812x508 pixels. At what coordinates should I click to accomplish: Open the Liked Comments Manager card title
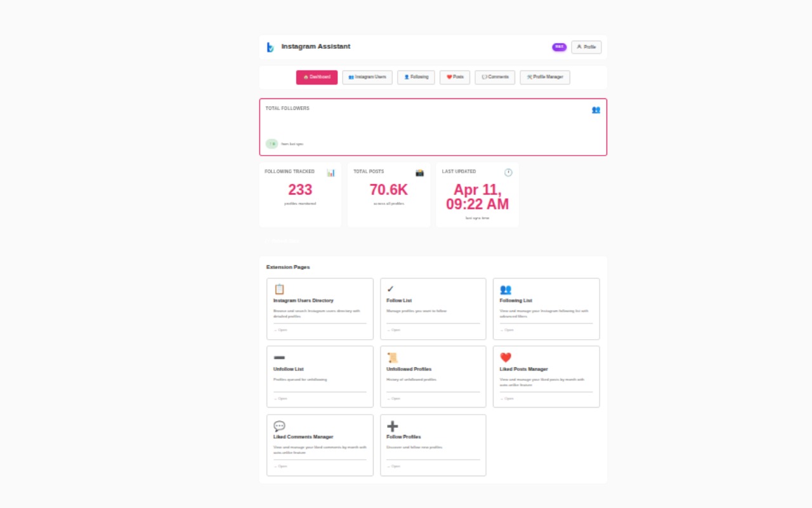click(x=303, y=437)
